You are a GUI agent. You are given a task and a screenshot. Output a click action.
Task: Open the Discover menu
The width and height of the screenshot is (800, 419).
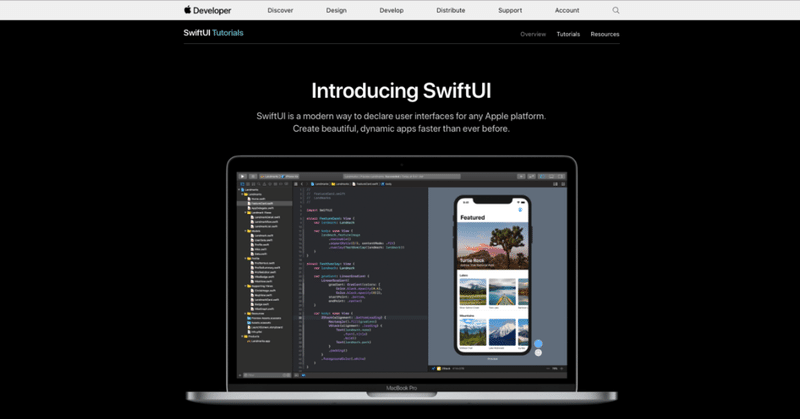coord(280,10)
